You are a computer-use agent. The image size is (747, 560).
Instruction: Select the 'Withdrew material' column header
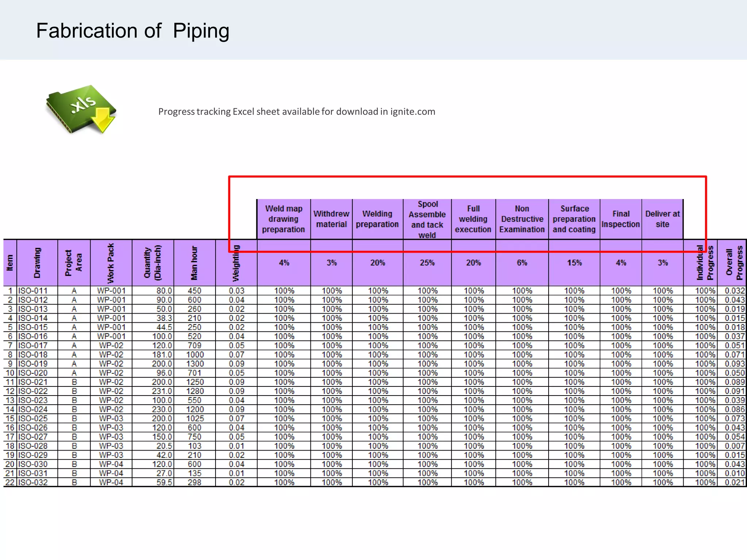click(332, 219)
